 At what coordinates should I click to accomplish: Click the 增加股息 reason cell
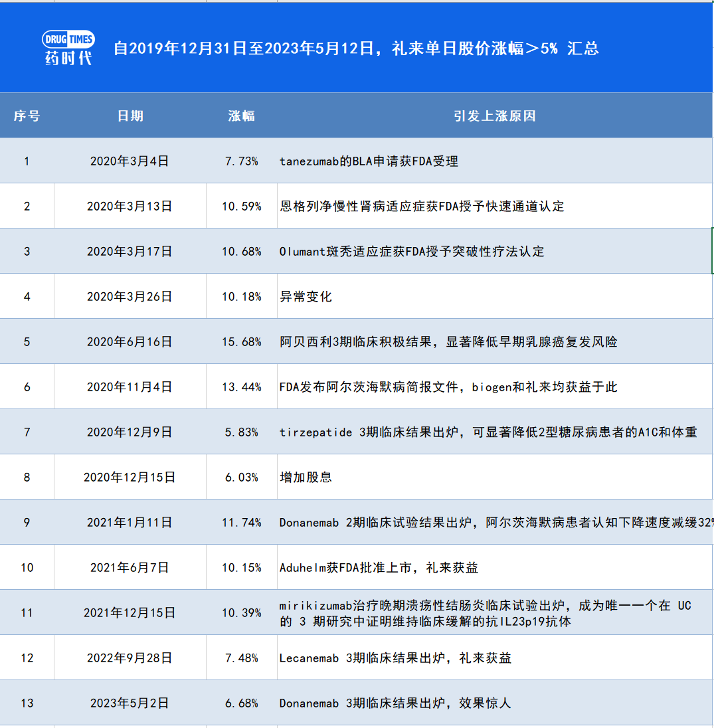click(x=306, y=477)
